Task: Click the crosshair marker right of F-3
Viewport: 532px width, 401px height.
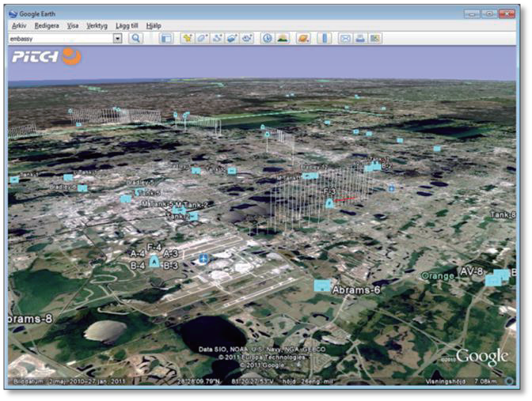Action: [391, 188]
